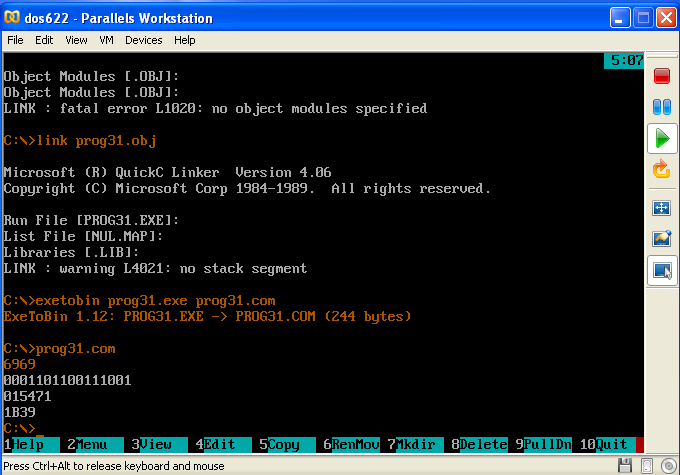680x475 pixels.
Task: Click the 'prog31.com' command line
Action: click(x=76, y=349)
